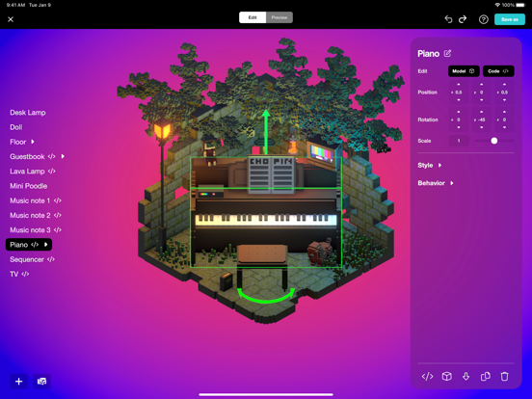The image size is (532, 399).
Task: Increase Position z value
Action: (x=504, y=84)
